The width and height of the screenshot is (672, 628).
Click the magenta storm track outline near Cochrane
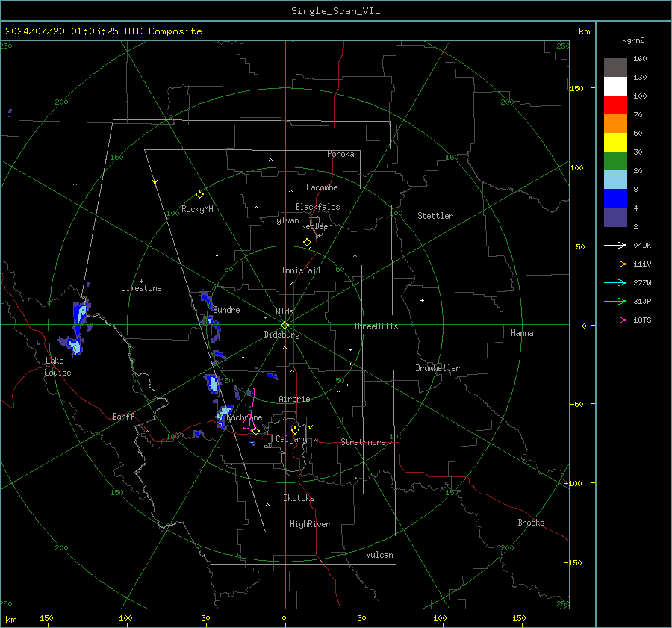(249, 410)
